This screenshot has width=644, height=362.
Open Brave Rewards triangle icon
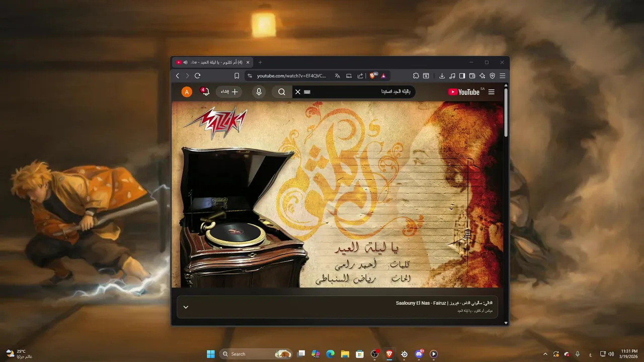(383, 76)
